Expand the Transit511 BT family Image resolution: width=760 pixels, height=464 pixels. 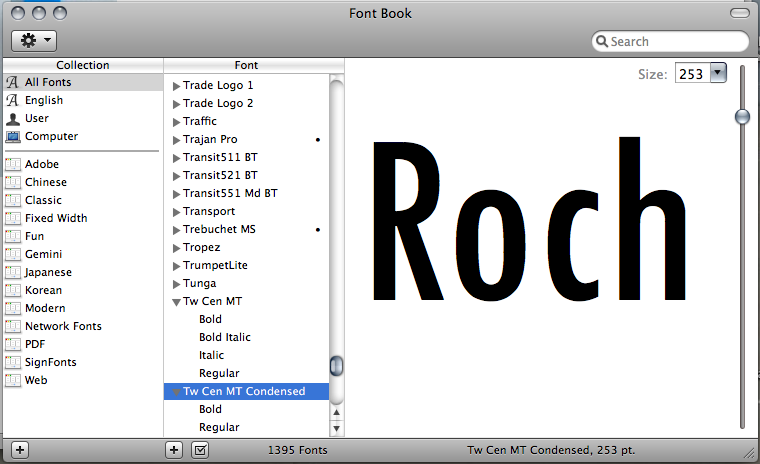tap(176, 158)
